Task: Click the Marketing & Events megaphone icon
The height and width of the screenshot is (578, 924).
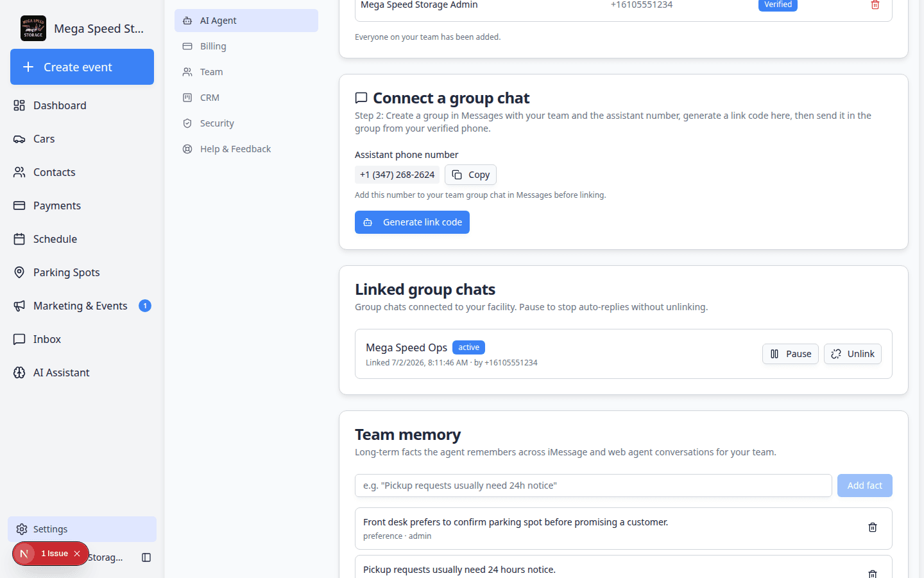Action: pos(19,306)
